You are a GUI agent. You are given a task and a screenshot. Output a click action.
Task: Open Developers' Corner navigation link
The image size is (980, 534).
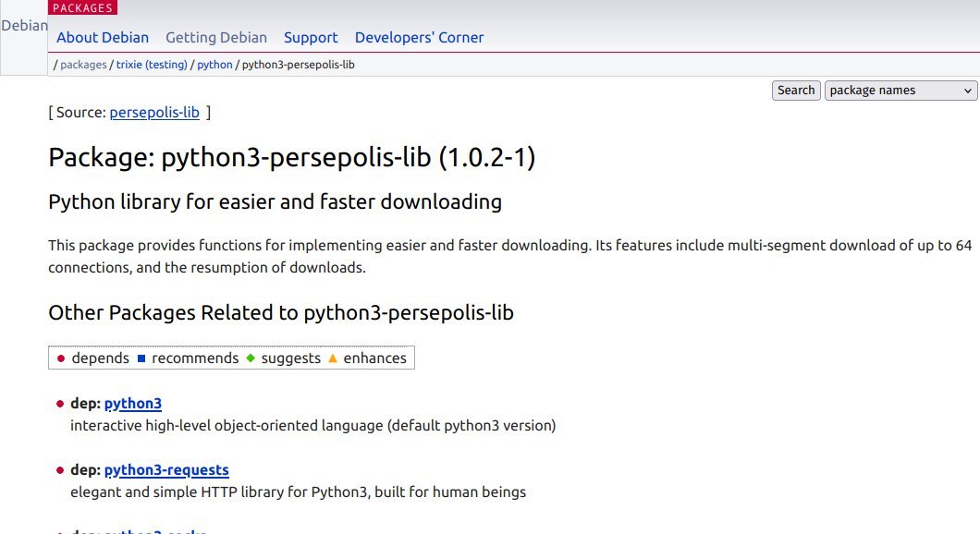[x=420, y=38]
